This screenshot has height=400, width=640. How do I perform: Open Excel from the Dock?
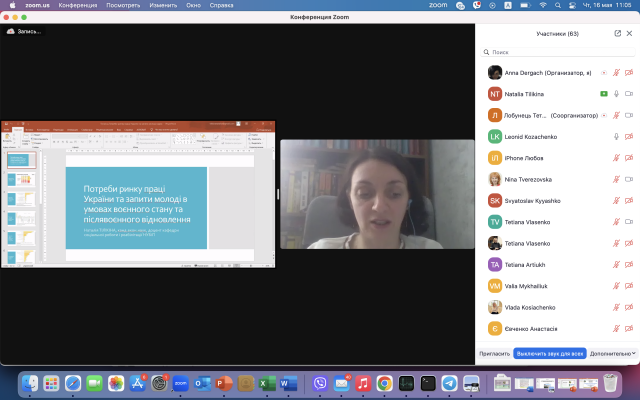click(x=267, y=383)
